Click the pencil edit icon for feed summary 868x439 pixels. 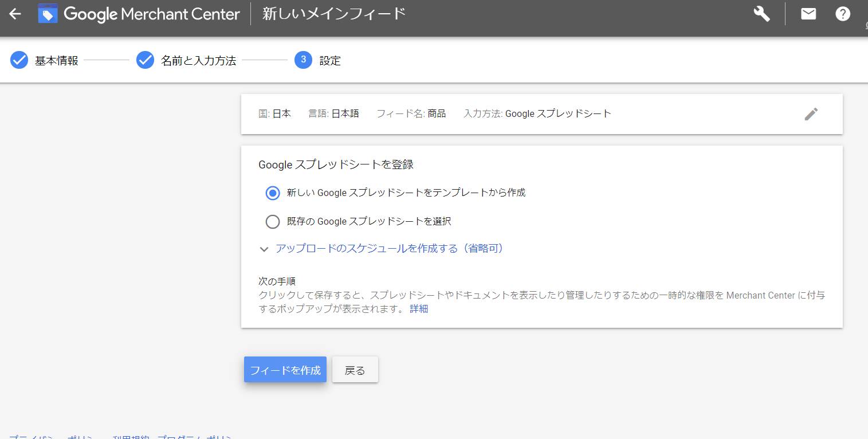tap(811, 114)
